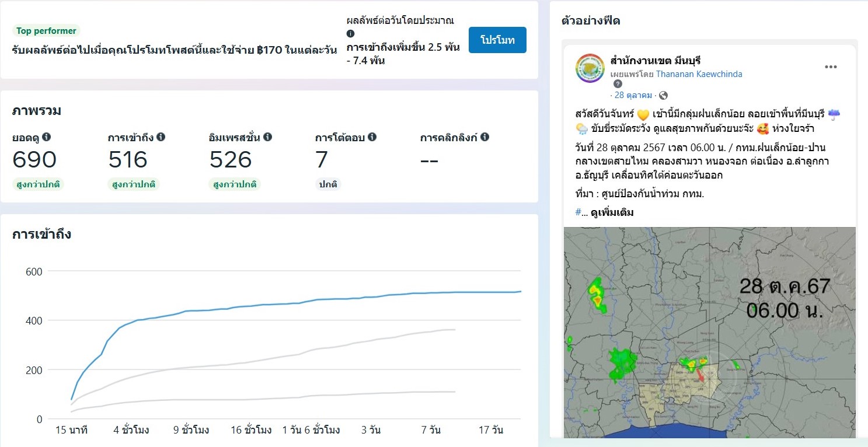
Task: Open the rain radar map image
Action: pos(709,333)
